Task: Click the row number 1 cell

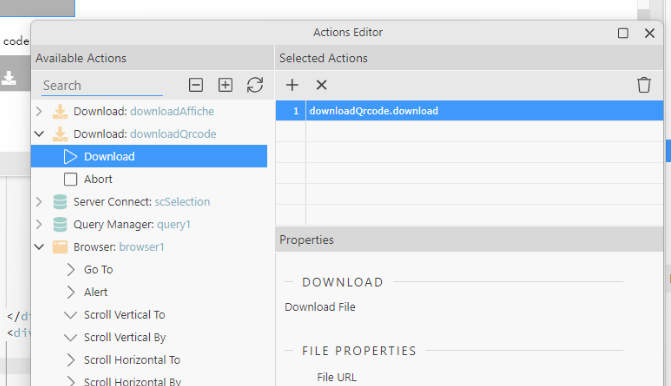Action: point(291,111)
